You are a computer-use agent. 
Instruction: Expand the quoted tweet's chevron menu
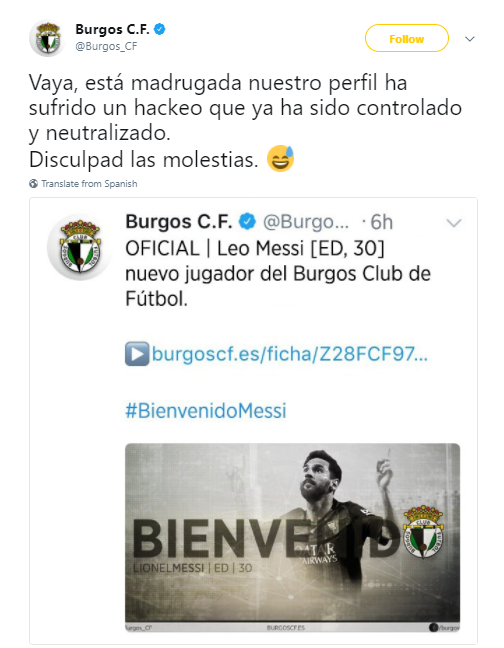[x=454, y=223]
